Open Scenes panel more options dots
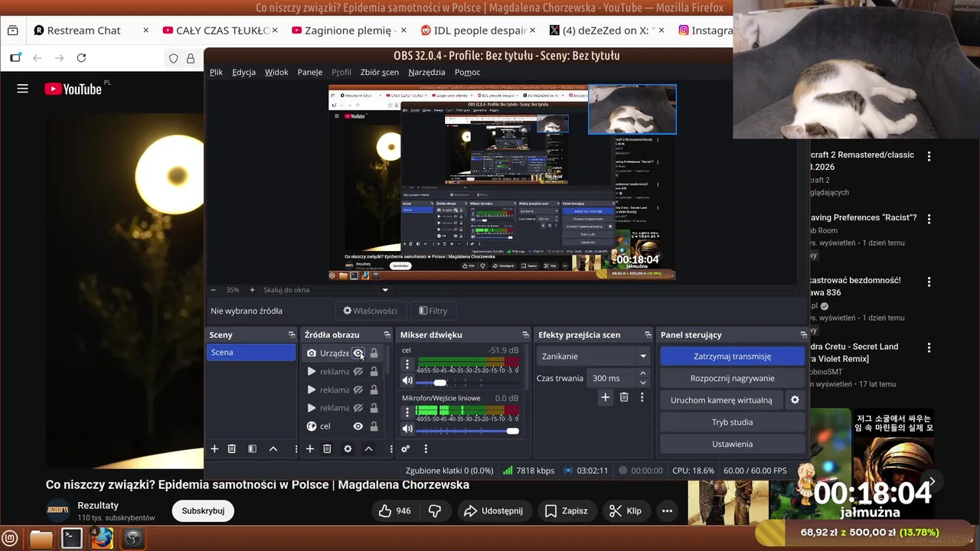Screen dimensions: 980x551 pyautogui.click(x=296, y=448)
